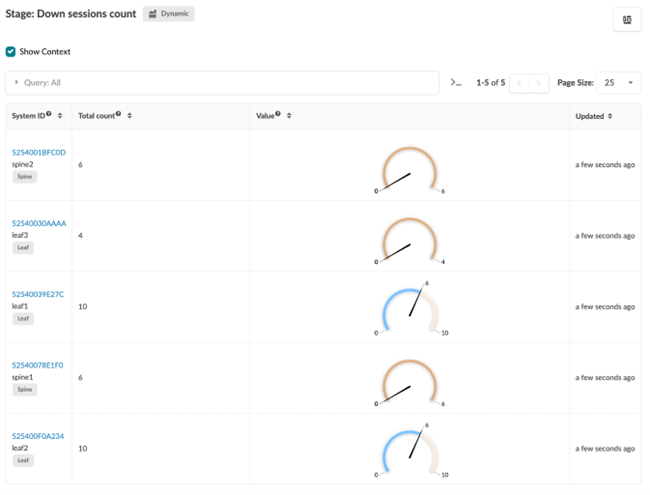The image size is (650, 495).
Task: Sort by System ID column arrows
Action: tap(60, 116)
